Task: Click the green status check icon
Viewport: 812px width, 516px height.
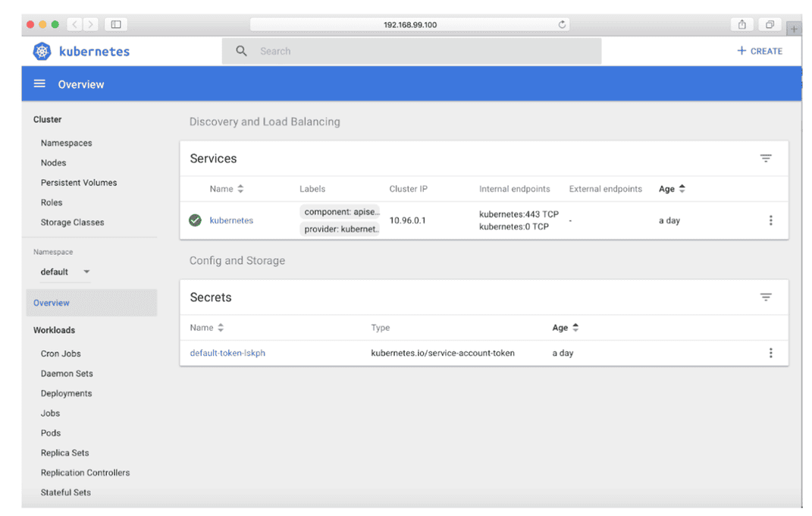Action: pyautogui.click(x=196, y=220)
